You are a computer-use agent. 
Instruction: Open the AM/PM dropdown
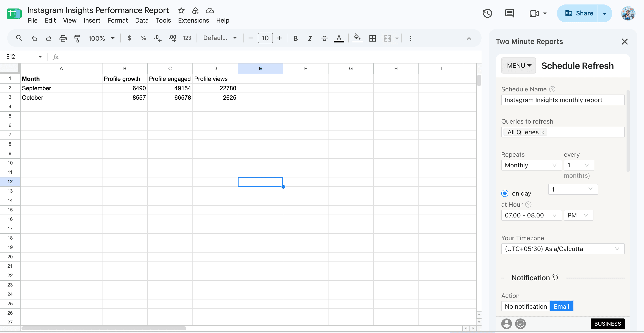578,215
